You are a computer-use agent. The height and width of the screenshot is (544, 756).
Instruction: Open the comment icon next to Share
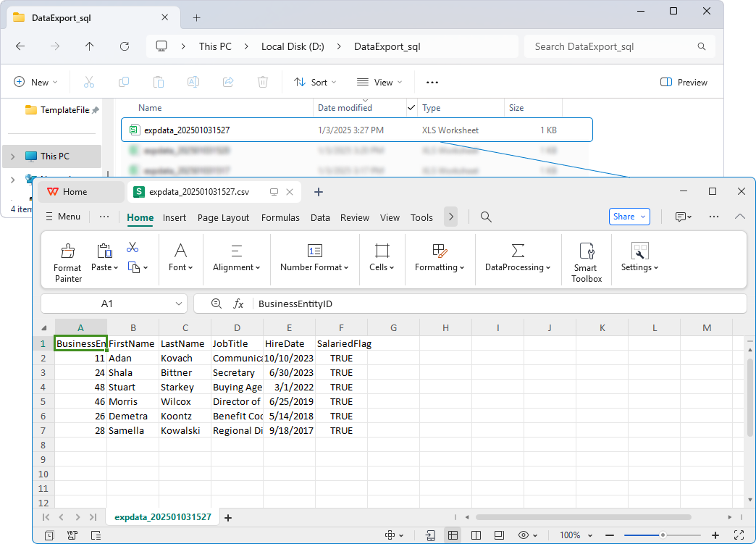coord(684,217)
